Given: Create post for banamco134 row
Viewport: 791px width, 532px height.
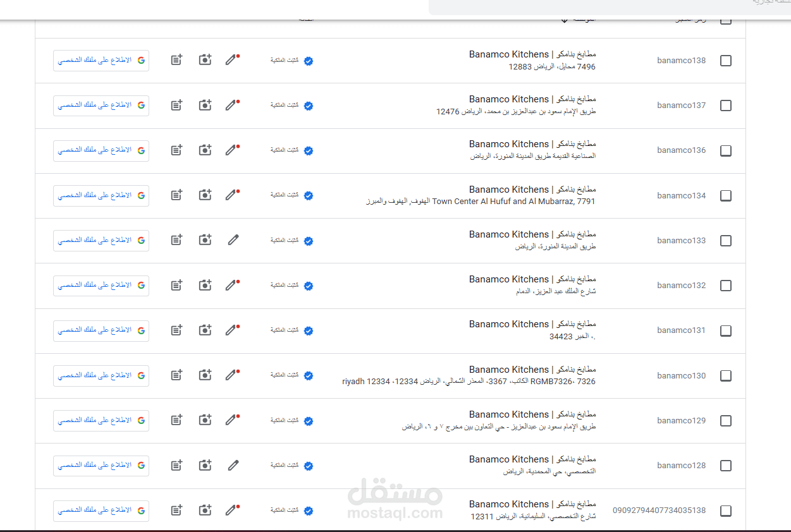Looking at the screenshot, I should click(176, 195).
